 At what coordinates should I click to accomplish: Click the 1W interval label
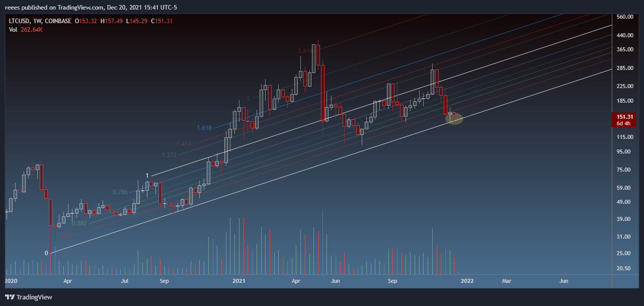click(36, 21)
